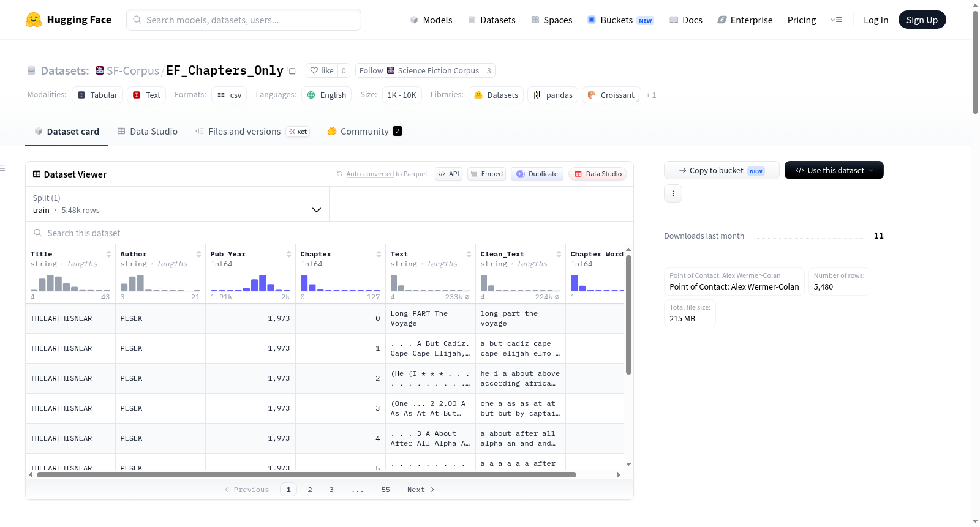Open Files and versions tab

point(252,132)
